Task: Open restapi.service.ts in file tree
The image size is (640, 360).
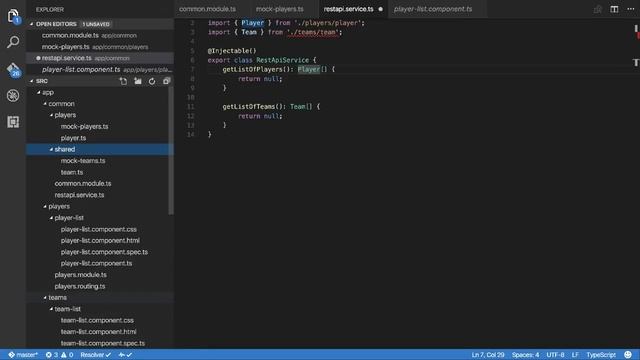Action: [x=79, y=195]
